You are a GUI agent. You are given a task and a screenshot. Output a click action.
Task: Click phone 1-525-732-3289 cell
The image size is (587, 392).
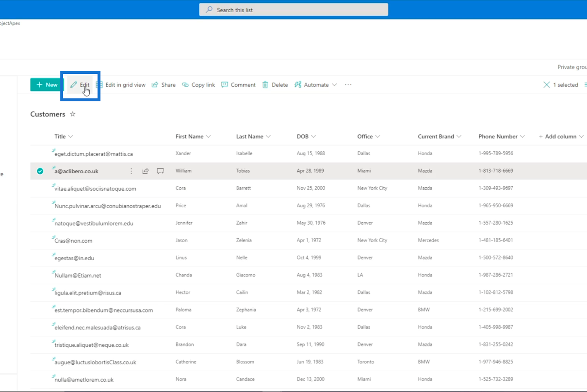(x=496, y=379)
